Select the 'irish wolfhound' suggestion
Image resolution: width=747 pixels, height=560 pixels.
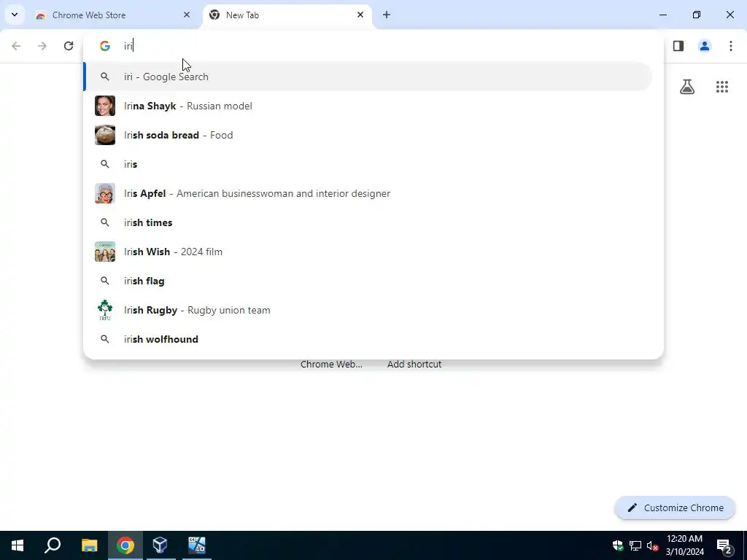point(368,339)
